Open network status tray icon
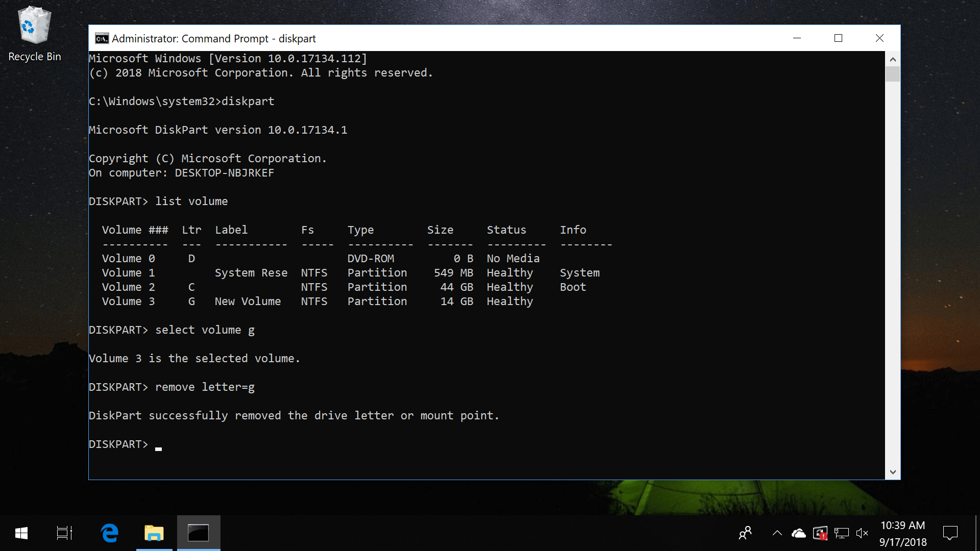Image resolution: width=980 pixels, height=551 pixels. pyautogui.click(x=841, y=533)
